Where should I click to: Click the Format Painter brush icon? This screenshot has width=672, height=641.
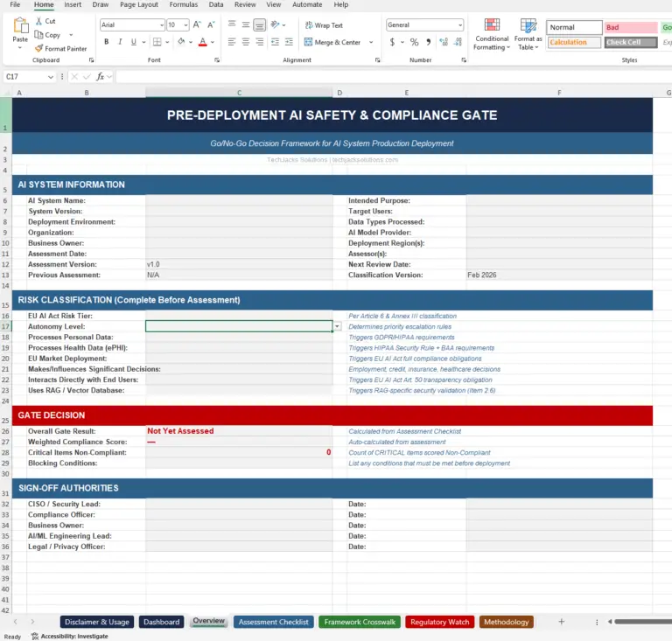click(x=39, y=49)
